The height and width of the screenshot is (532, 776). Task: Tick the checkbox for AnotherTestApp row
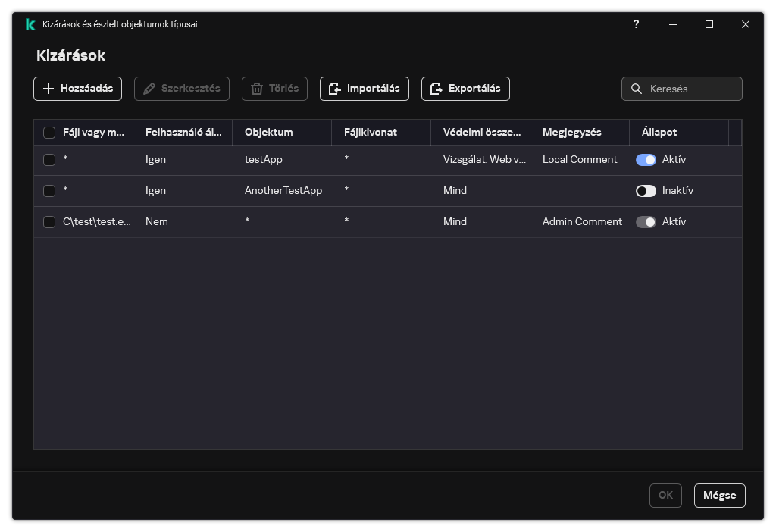(x=49, y=191)
